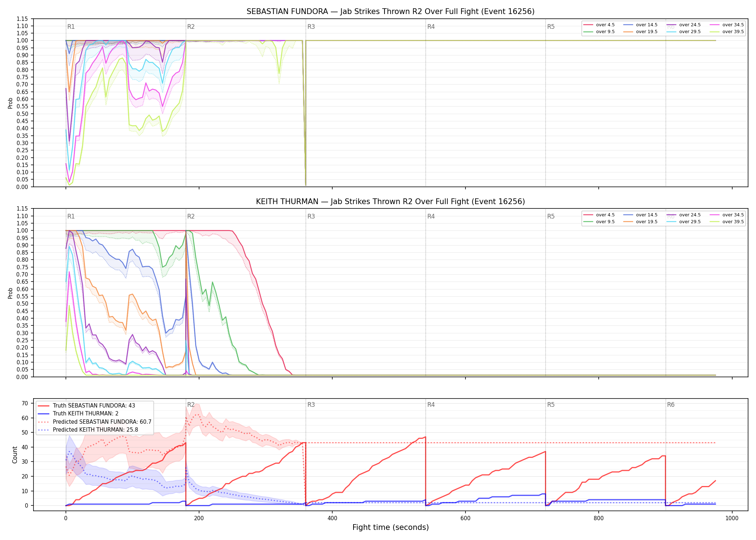This screenshot has width=756, height=540.
Task: Click the R2 round label in the Fundora chart
Action: click(x=191, y=27)
